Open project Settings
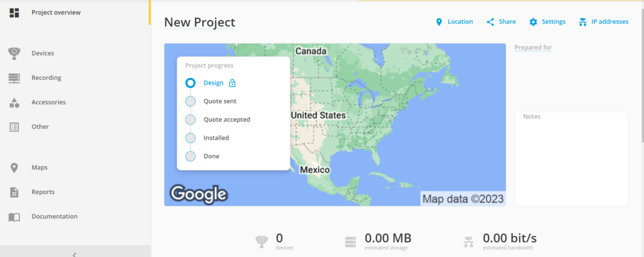Screen dimensions: 644x257 tap(547, 22)
